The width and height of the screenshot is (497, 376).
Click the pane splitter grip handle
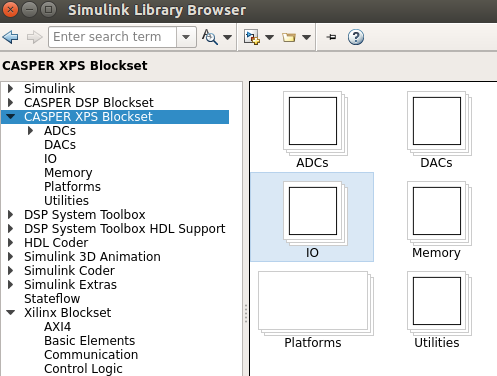(x=246, y=313)
